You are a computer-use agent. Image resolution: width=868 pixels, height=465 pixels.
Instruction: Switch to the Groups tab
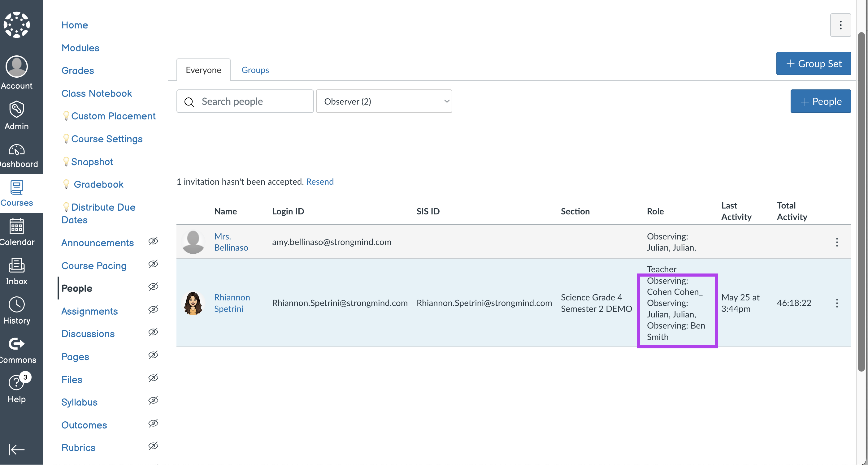(255, 70)
